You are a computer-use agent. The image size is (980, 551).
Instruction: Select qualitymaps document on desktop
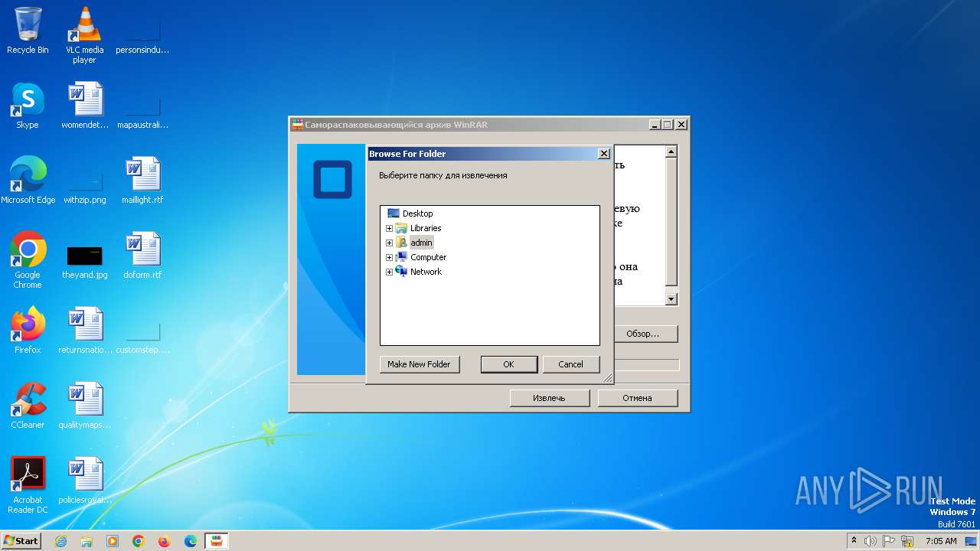(x=85, y=406)
